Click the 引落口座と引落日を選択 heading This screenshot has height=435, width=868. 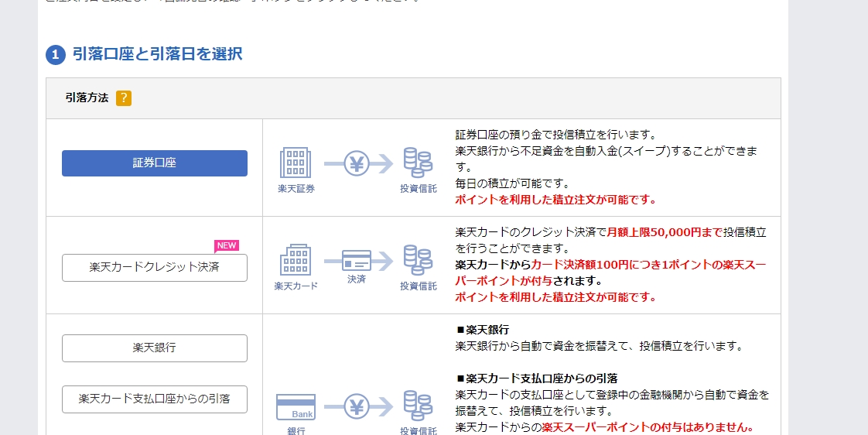(x=157, y=54)
